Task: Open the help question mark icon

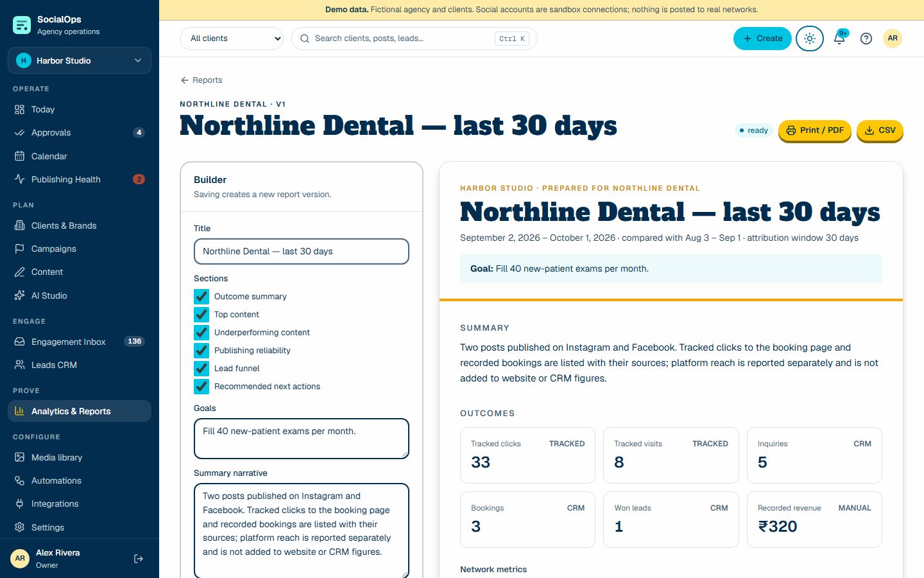Action: pos(866,39)
